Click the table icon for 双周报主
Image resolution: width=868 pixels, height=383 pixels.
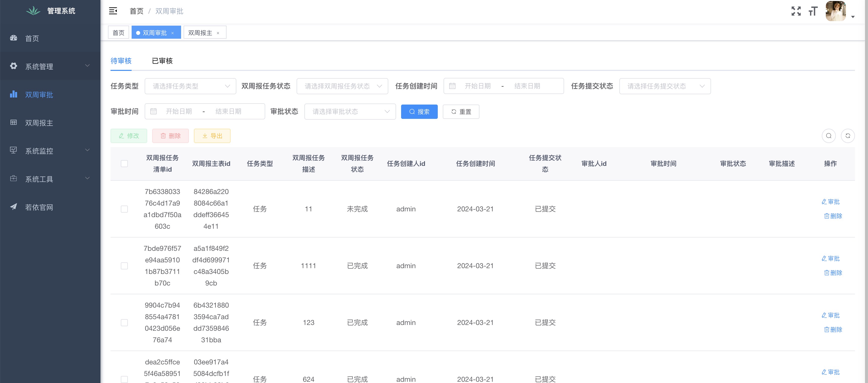tap(14, 122)
